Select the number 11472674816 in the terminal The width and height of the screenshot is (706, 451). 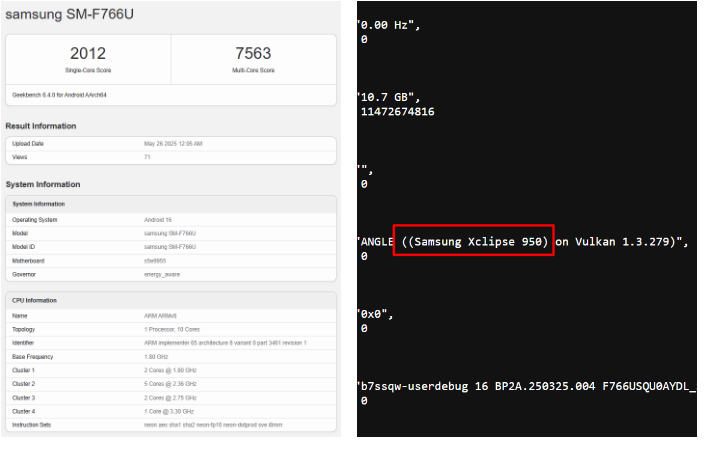tap(398, 112)
